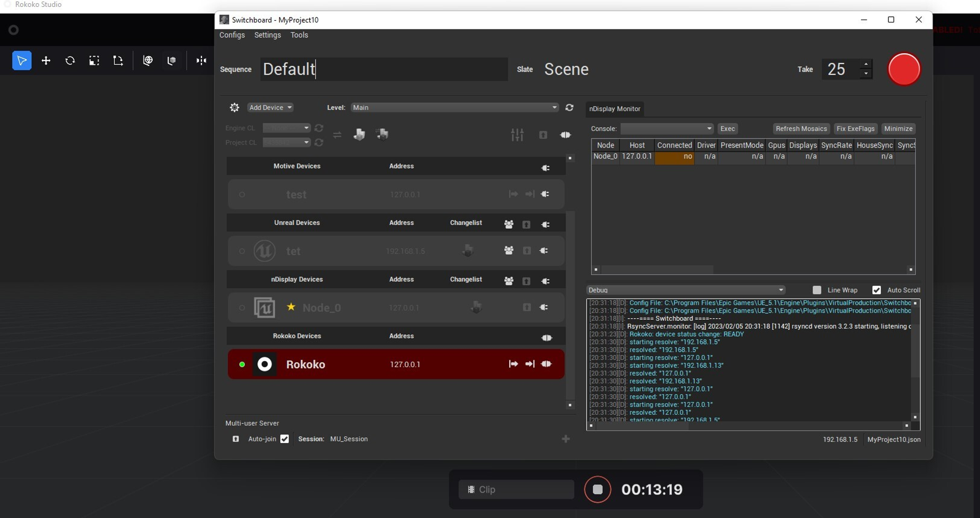The height and width of the screenshot is (518, 980).
Task: Click the Fix ExeFlags button
Action: 855,128
